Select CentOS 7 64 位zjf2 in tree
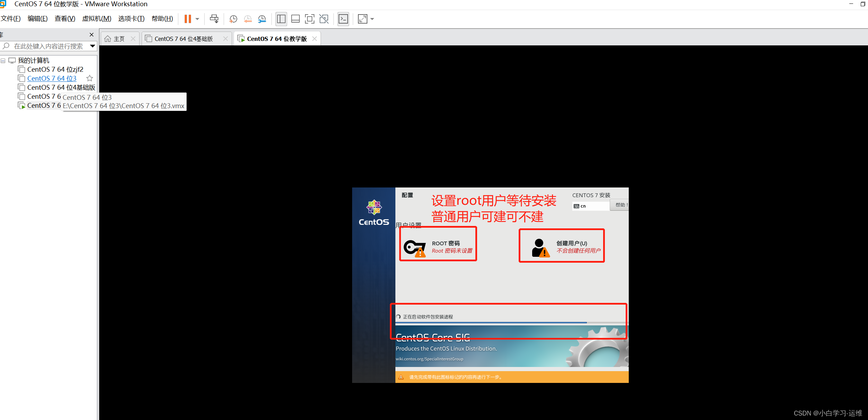Image resolution: width=868 pixels, height=420 pixels. click(x=55, y=69)
